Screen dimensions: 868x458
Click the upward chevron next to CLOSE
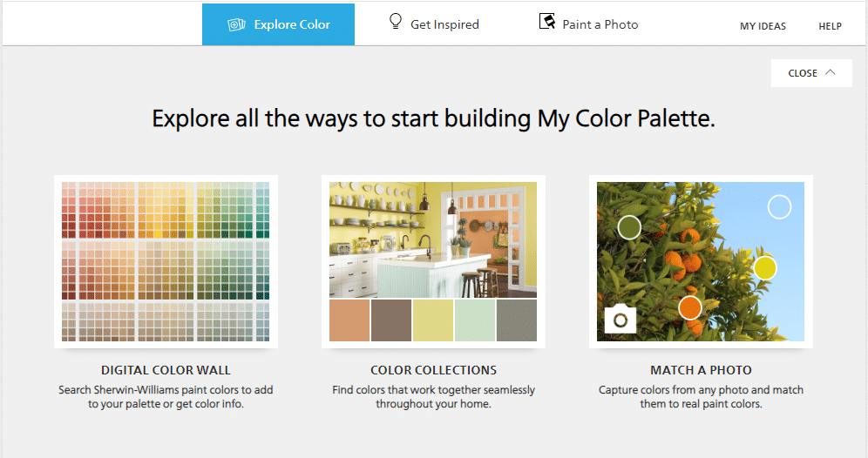tap(830, 72)
